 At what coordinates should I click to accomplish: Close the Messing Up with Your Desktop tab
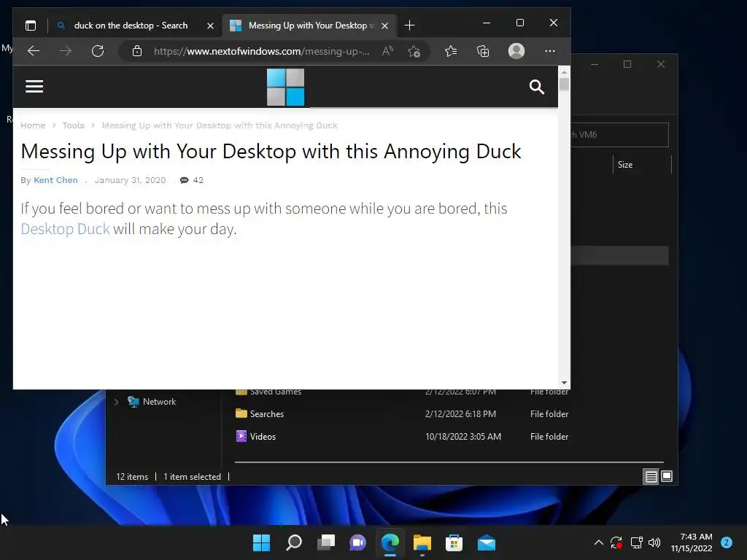(385, 26)
